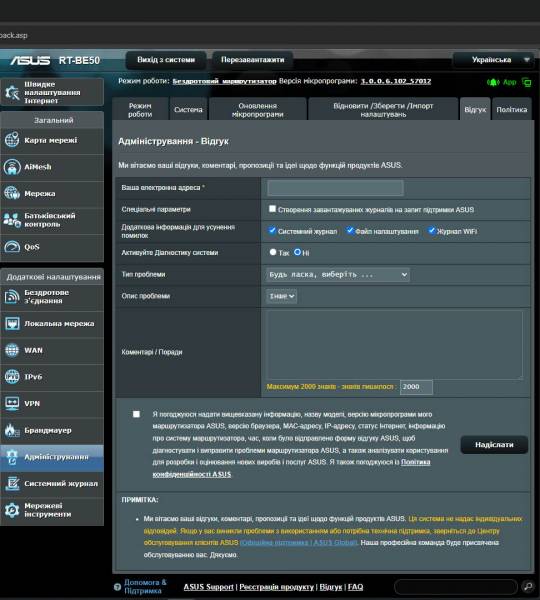The width and height of the screenshot is (540, 600).
Task: Open the Реєстрація продукту footer link
Action: coord(276,587)
